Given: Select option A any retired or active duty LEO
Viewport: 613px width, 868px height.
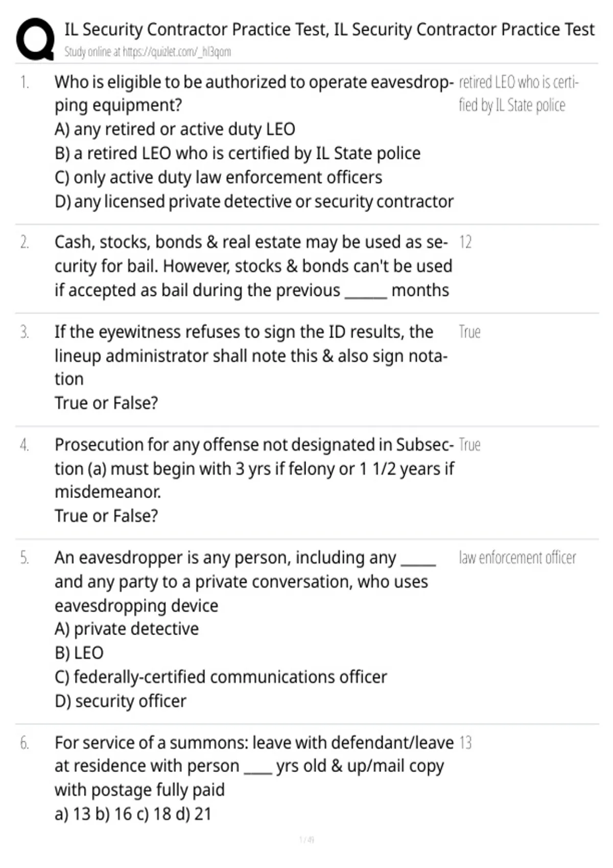Looking at the screenshot, I should tap(175, 129).
